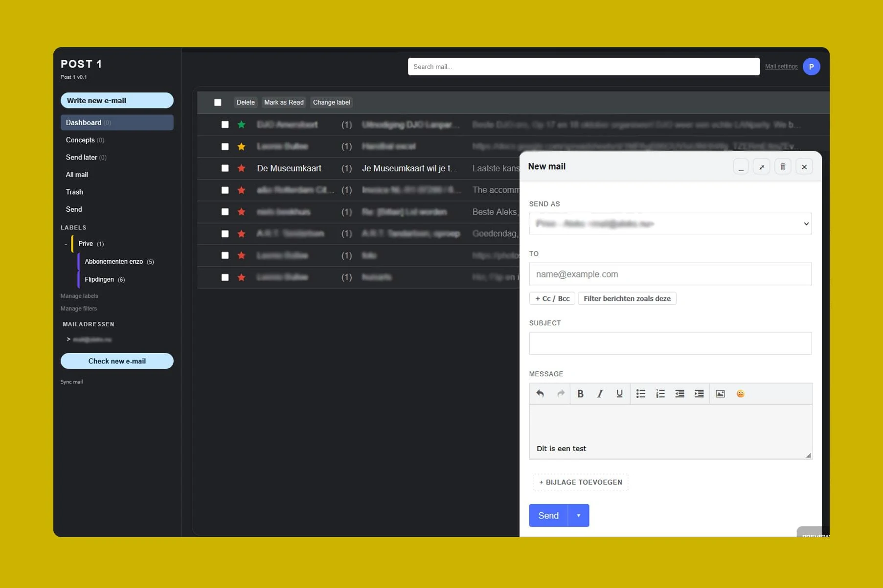This screenshot has height=588, width=883.
Task: Expand the mail address entry under Mailadressen
Action: (x=68, y=339)
